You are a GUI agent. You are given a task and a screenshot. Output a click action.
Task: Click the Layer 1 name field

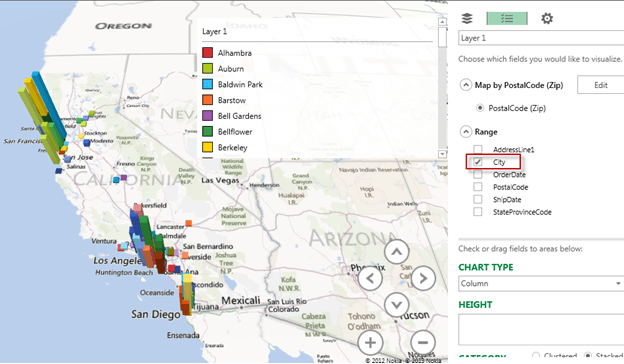click(x=541, y=38)
